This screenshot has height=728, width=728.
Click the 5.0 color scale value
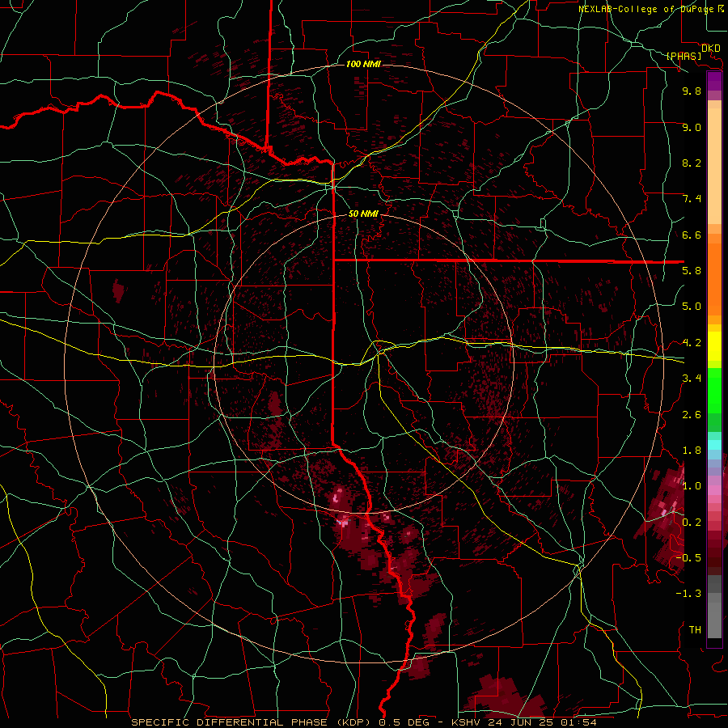692,307
